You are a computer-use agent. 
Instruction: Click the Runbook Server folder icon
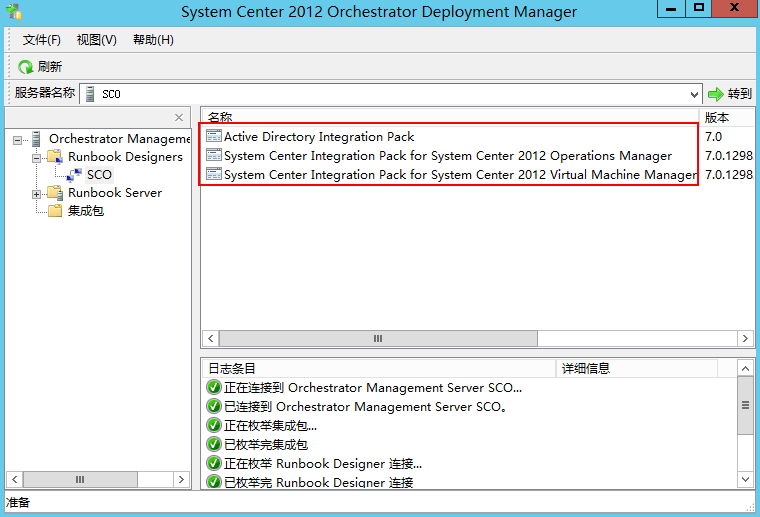(x=55, y=193)
